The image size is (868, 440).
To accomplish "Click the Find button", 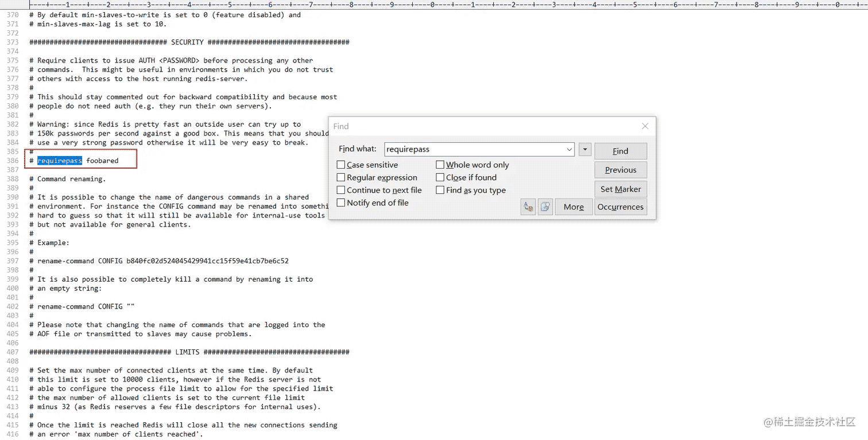I will pyautogui.click(x=621, y=151).
